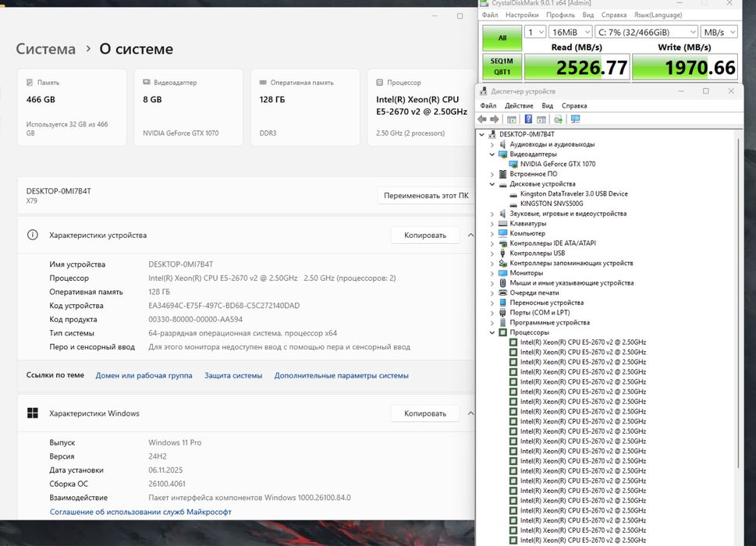
Task: Open Дополнительные параметры системы link
Action: pyautogui.click(x=342, y=375)
